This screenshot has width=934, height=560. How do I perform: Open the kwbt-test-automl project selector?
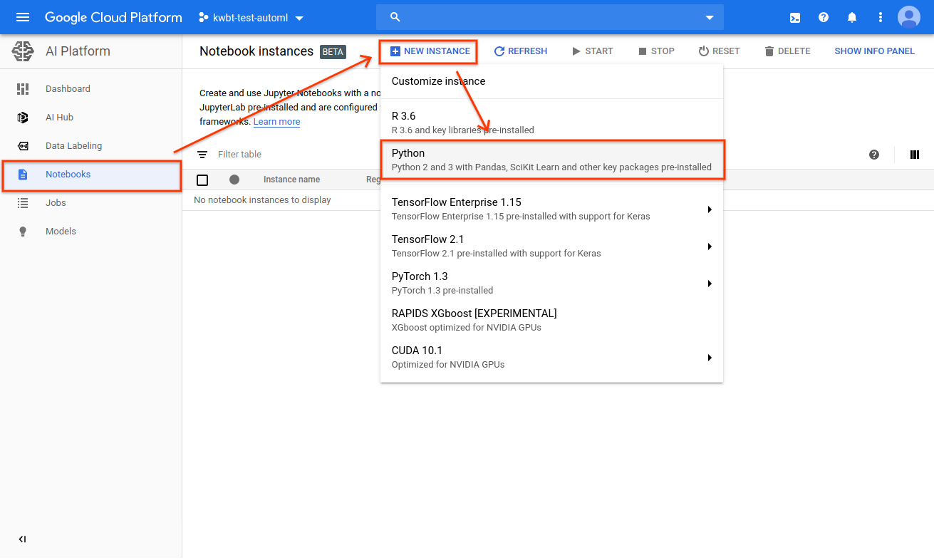coord(251,18)
